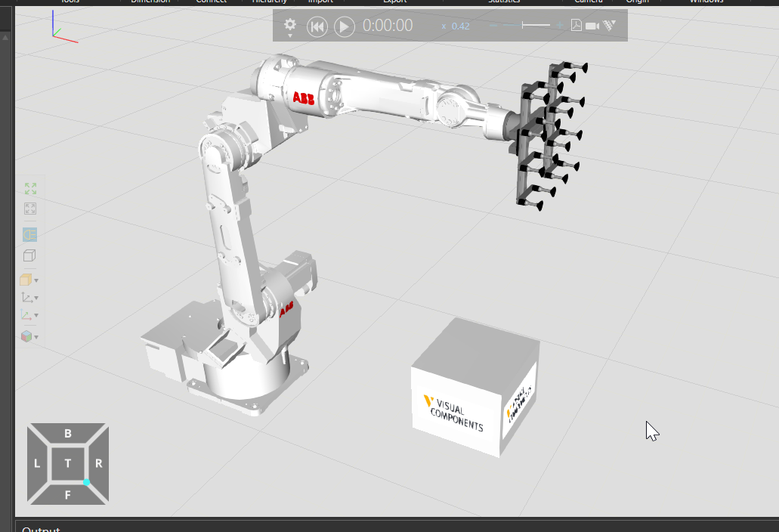Fill the view with selected components
Screen dimensions: 779x532
(x=30, y=209)
